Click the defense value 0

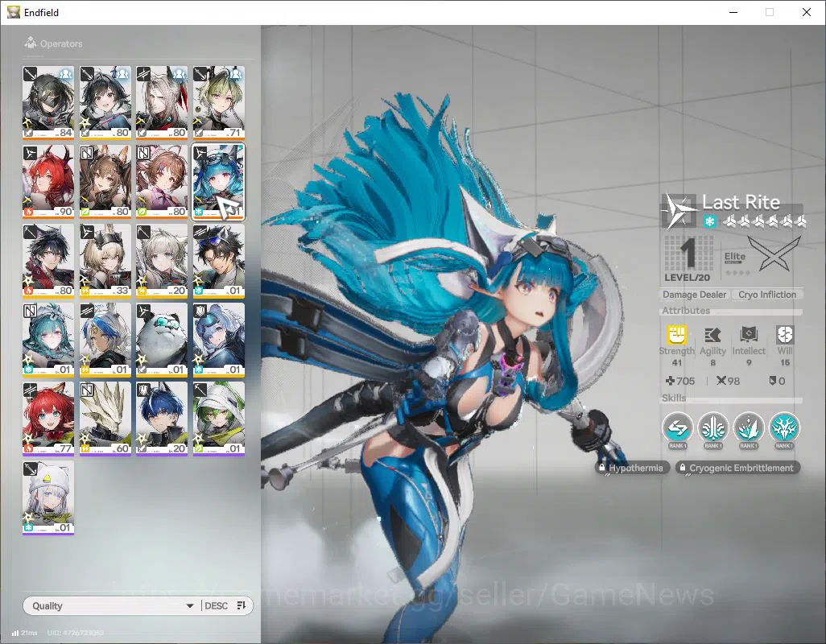(778, 381)
